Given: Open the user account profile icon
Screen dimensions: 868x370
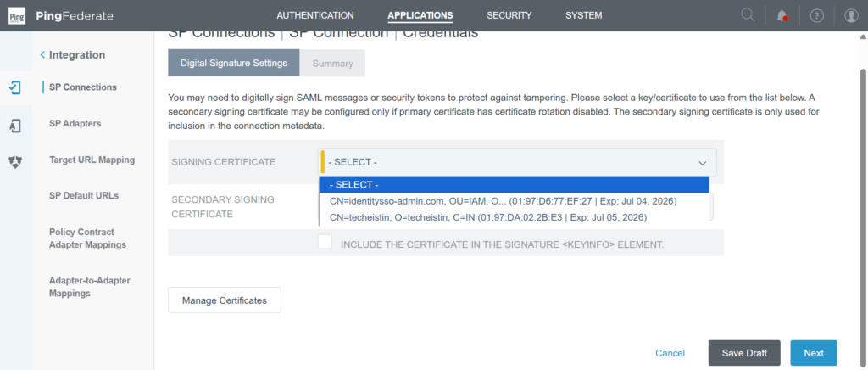Looking at the screenshot, I should click(x=851, y=15).
